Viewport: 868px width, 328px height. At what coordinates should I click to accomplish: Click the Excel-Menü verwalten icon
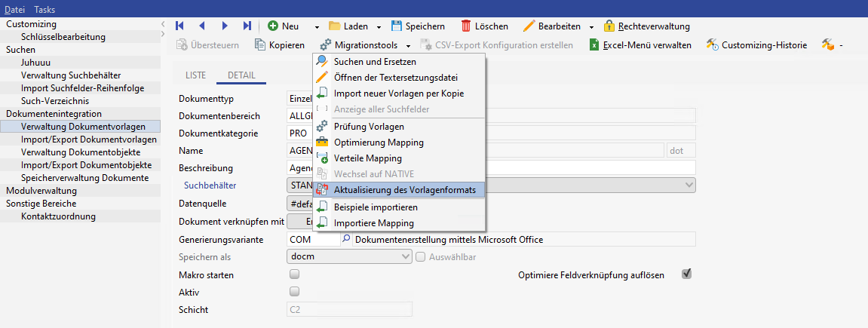click(x=595, y=45)
